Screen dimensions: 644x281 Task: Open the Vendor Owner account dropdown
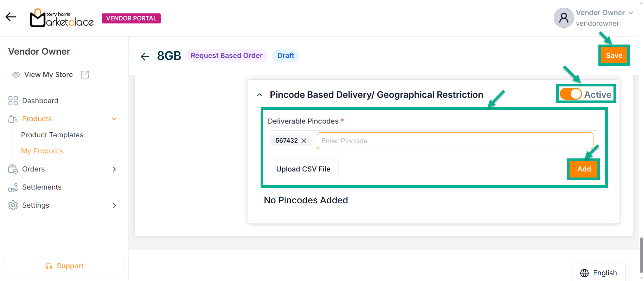[631, 13]
